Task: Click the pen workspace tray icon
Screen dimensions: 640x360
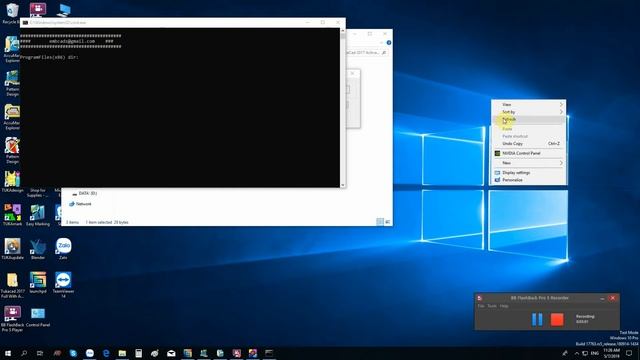Action: point(565,353)
